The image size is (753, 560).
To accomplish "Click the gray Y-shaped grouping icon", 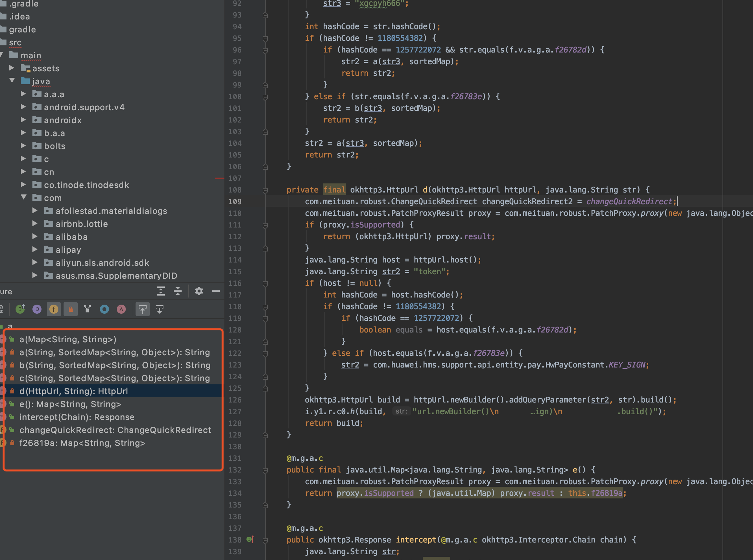I will [88, 309].
